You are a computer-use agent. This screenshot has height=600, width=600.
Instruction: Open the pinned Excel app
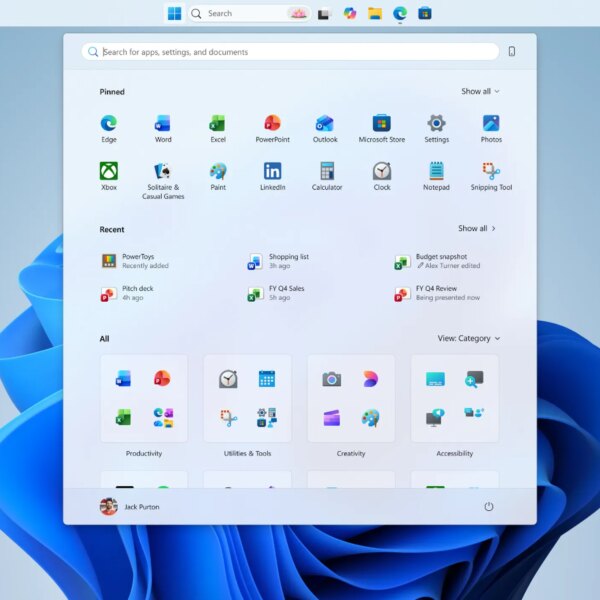click(x=218, y=129)
